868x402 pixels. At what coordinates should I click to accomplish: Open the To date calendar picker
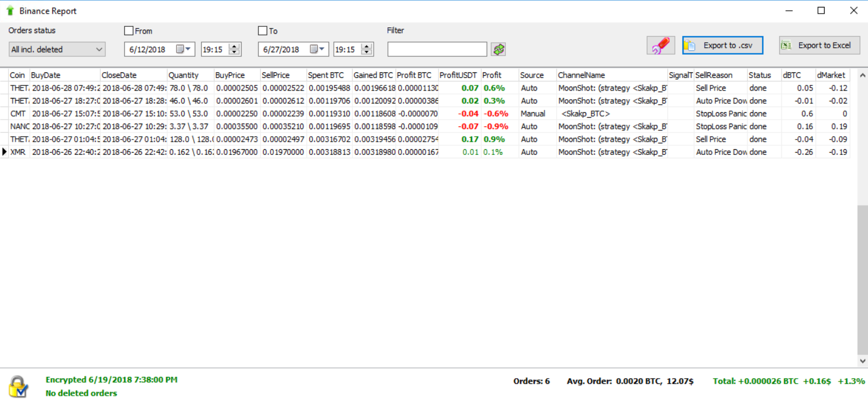[x=317, y=50]
